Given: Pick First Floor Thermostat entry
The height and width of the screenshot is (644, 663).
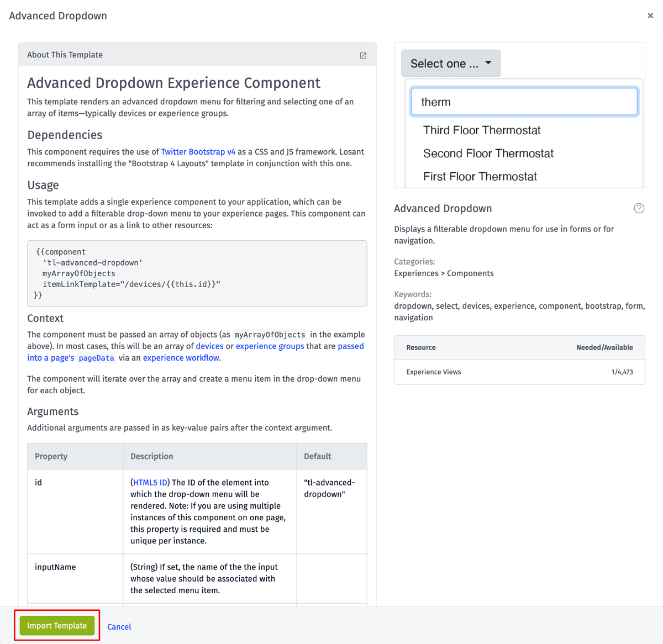Looking at the screenshot, I should pyautogui.click(x=480, y=177).
